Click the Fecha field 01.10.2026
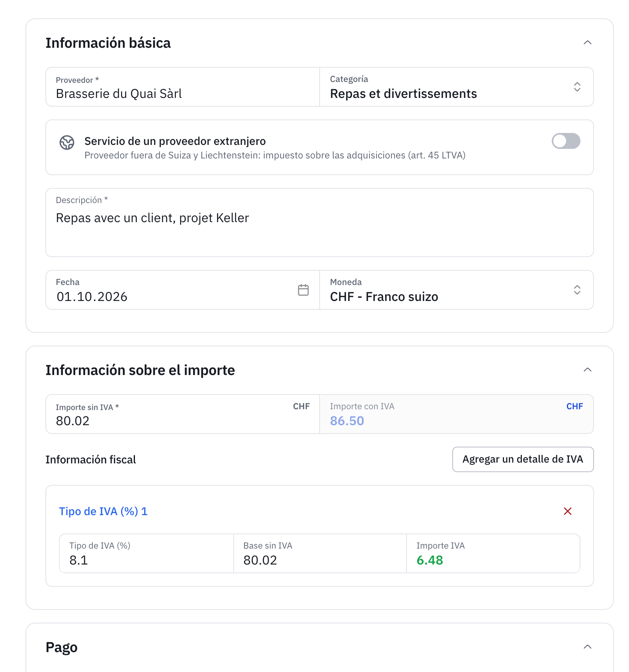Viewport: 629px width, 672px height. click(183, 290)
